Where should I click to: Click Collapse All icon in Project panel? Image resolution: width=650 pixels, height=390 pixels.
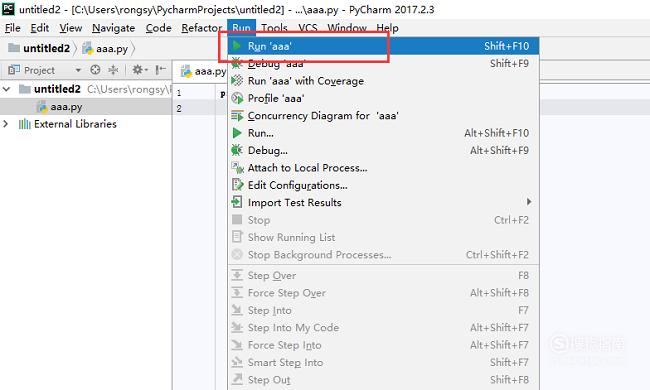(113, 70)
